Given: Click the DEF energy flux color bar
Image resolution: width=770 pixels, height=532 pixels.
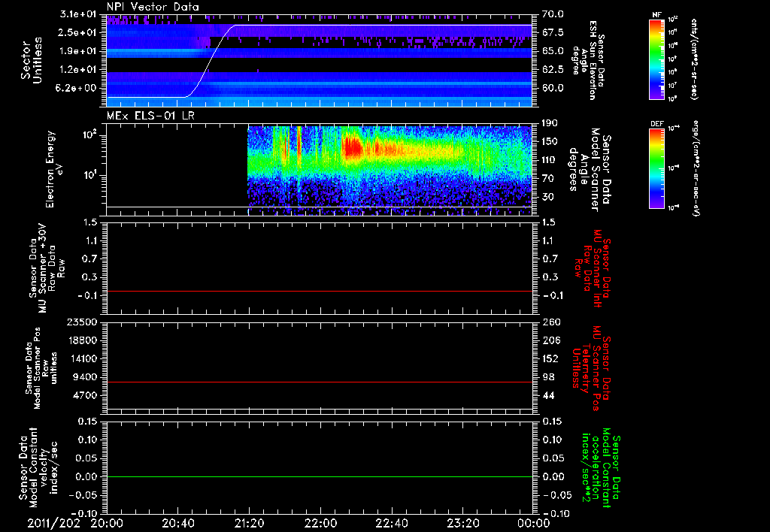Looking at the screenshot, I should (656, 168).
